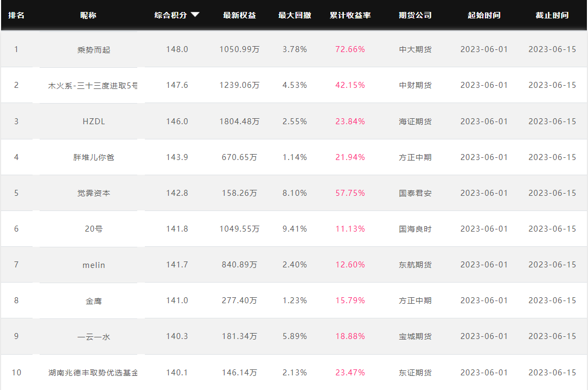Click the sort arrow beside 综合积分
Viewport: 588px width, 390px height.
point(195,15)
